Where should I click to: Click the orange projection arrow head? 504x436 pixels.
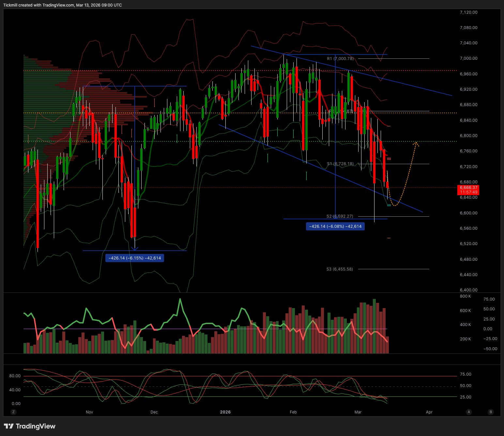coord(416,143)
